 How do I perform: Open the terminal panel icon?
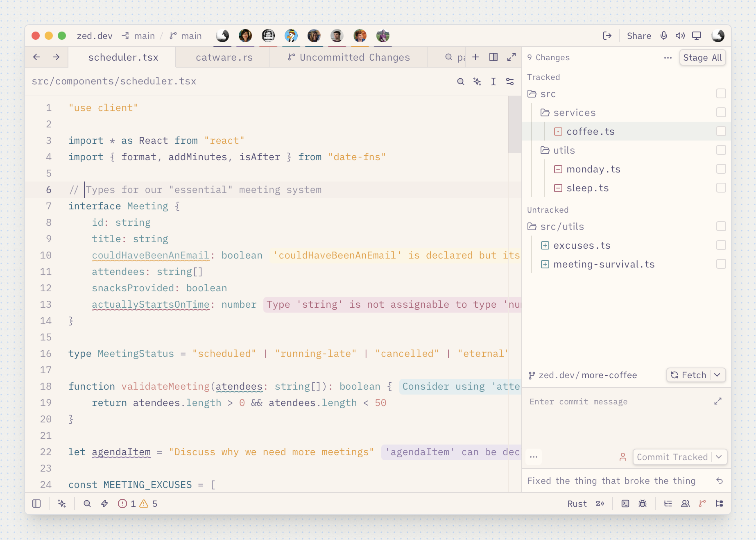pyautogui.click(x=625, y=504)
